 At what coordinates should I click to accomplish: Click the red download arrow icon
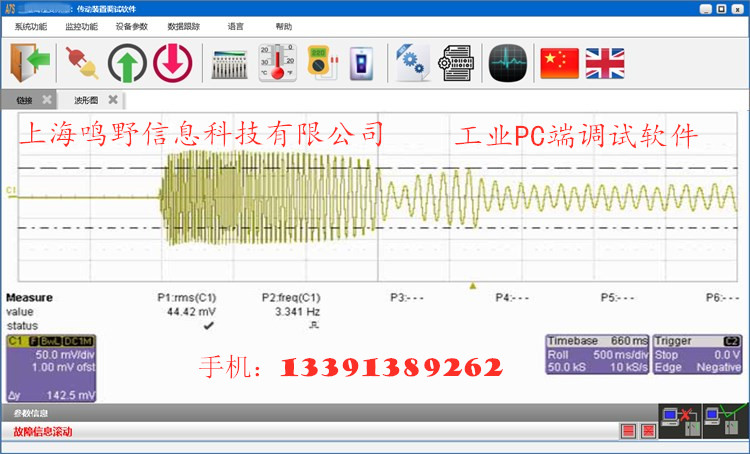pos(173,63)
